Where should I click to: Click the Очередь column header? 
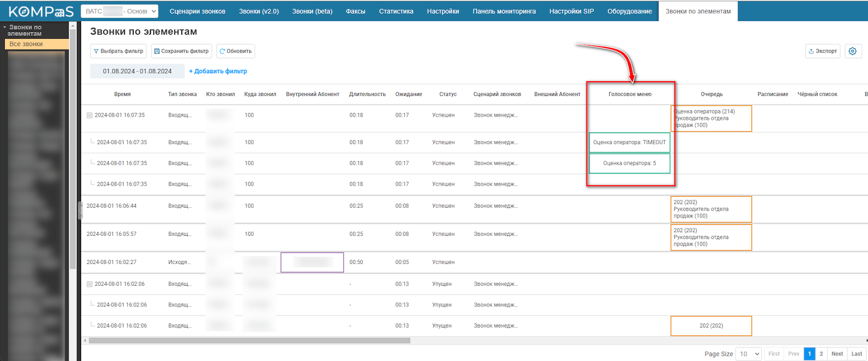tap(712, 94)
